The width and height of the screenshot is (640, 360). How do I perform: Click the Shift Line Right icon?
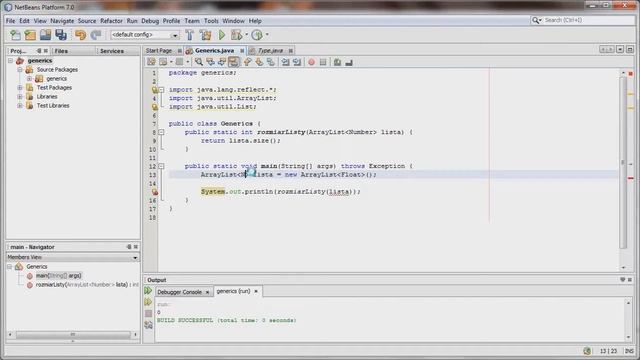297,62
